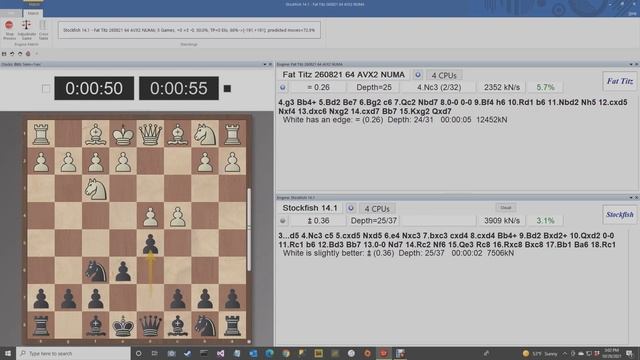
Task: Click the Stop Process red icon
Action: pyautogui.click(x=9, y=25)
